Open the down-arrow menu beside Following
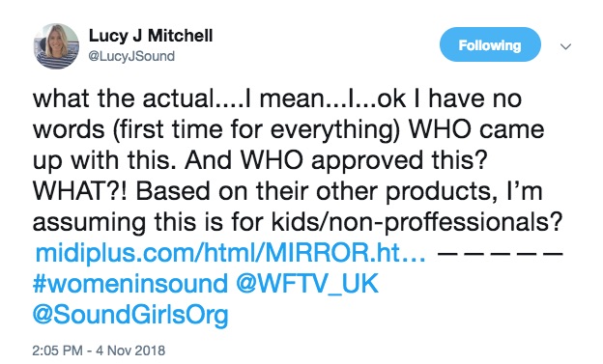Viewport: 603px width, 364px height. click(x=565, y=46)
